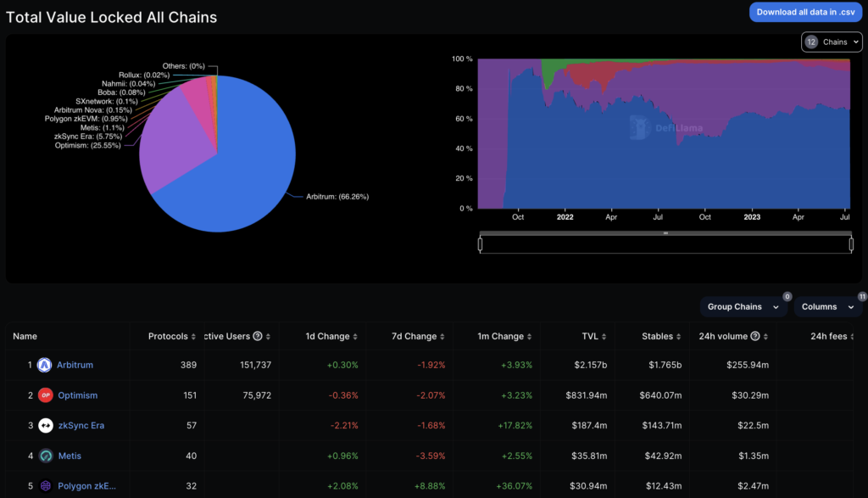Open the 24h volume help tooltip icon
868x498 pixels.
pos(755,336)
